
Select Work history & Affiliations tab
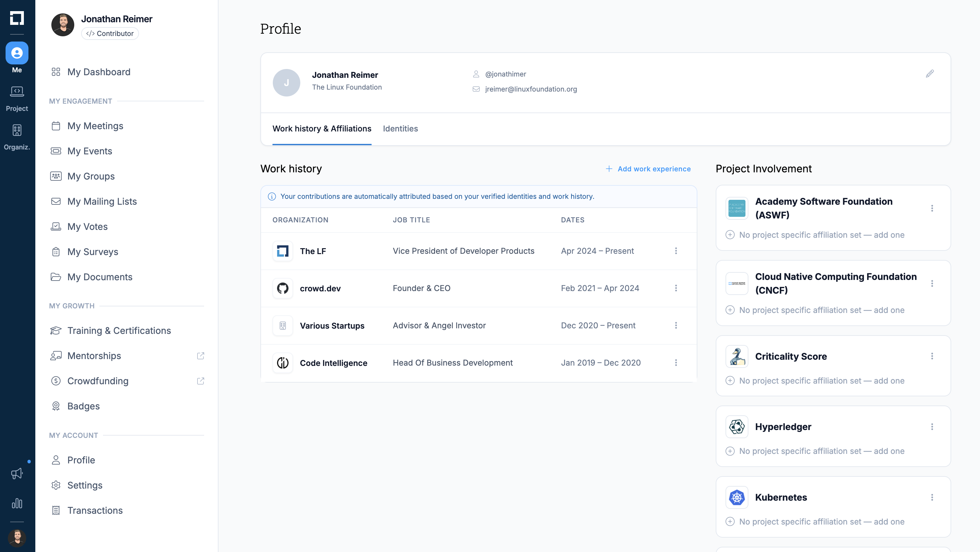(322, 129)
